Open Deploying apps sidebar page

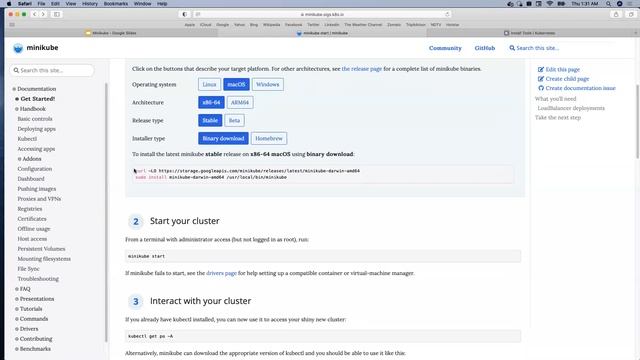pyautogui.click(x=36, y=129)
